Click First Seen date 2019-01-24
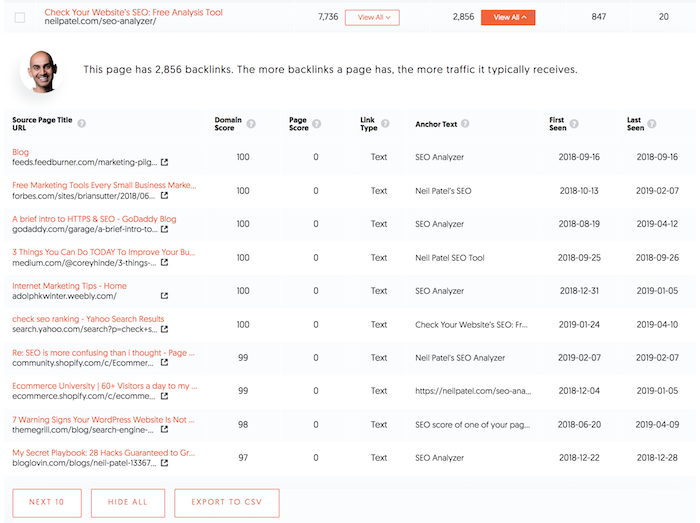700x523 pixels. point(579,324)
